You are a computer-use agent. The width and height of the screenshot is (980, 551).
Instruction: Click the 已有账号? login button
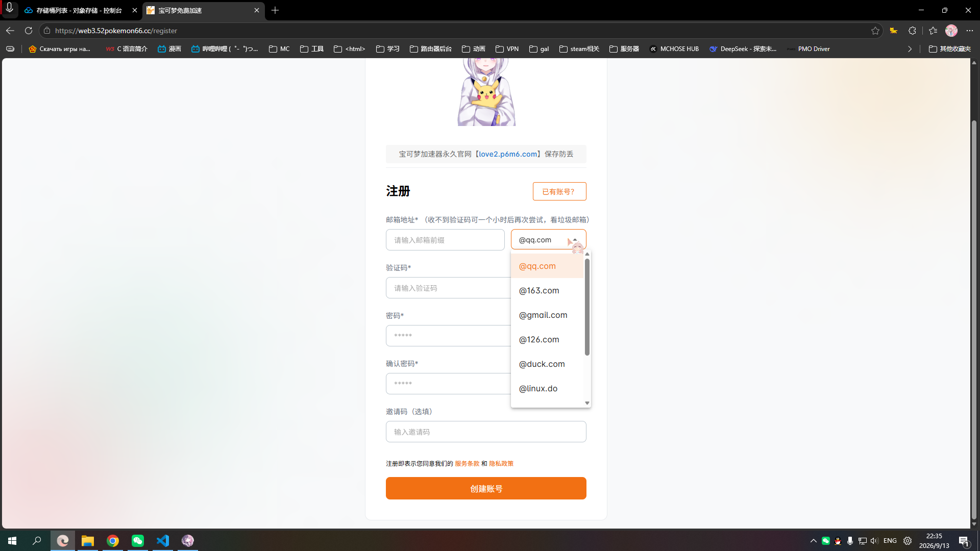(x=559, y=191)
